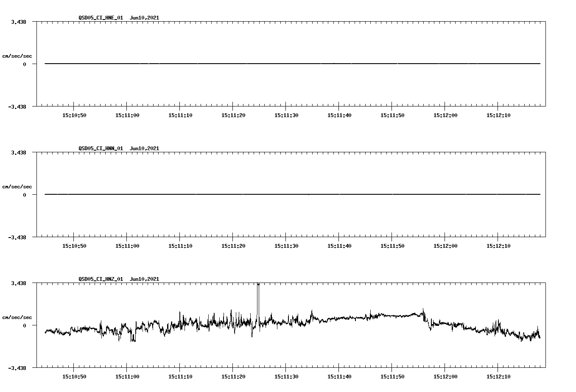Click the cm/sec/sec unit label on HNE plot
Image resolution: width=576 pixels, height=392 pixels.
17,56
